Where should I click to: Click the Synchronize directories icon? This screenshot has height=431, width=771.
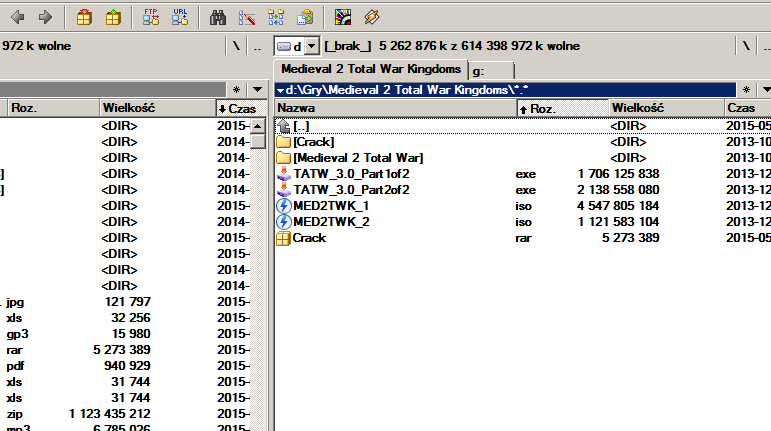(x=276, y=17)
